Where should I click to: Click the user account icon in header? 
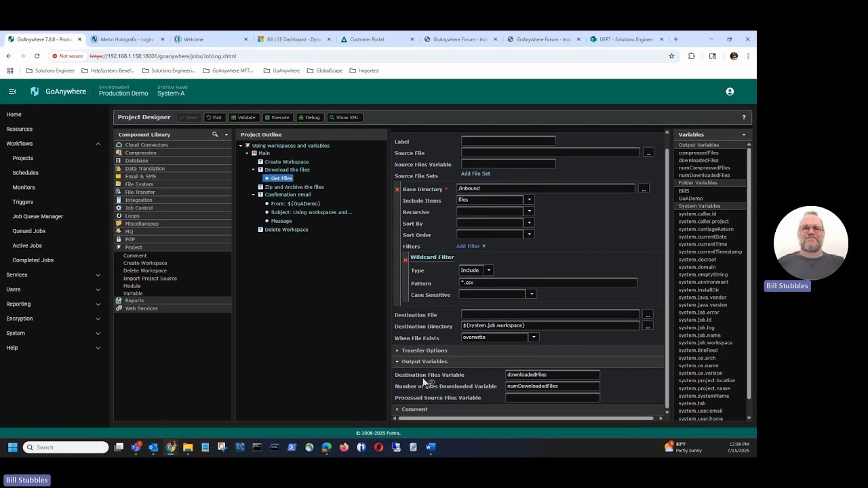(730, 91)
